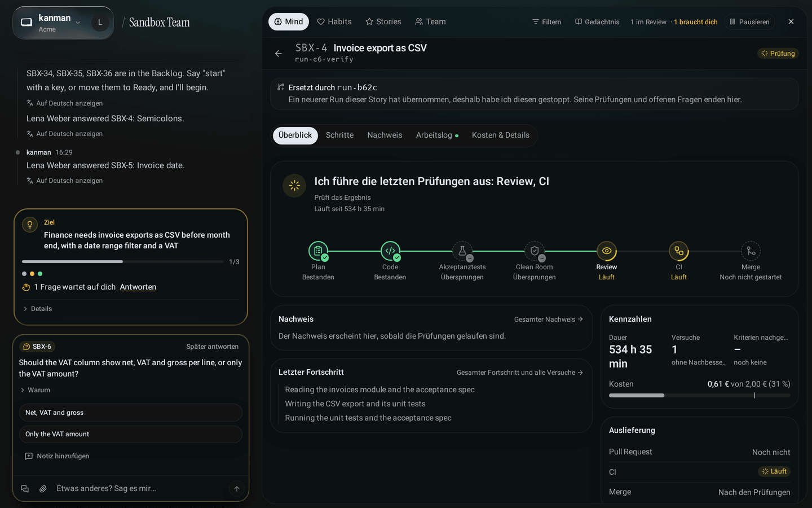The image size is (812, 508).
Task: Open the Team view
Action: pyautogui.click(x=430, y=22)
